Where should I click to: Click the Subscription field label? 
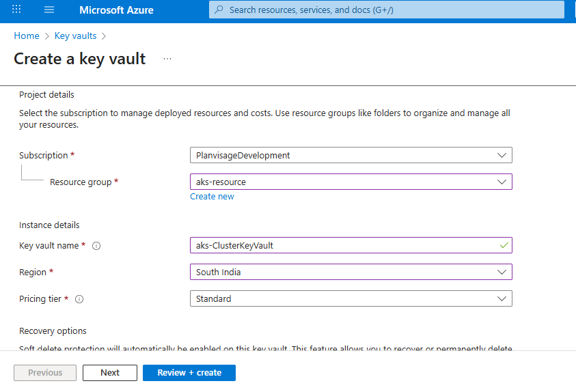click(43, 155)
